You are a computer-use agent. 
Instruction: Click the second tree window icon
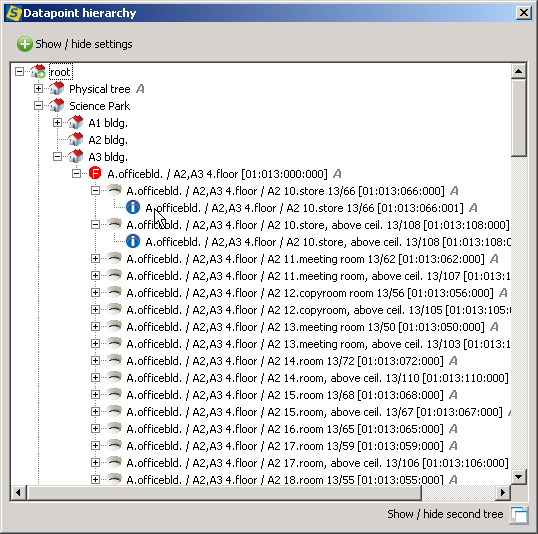click(x=519, y=515)
